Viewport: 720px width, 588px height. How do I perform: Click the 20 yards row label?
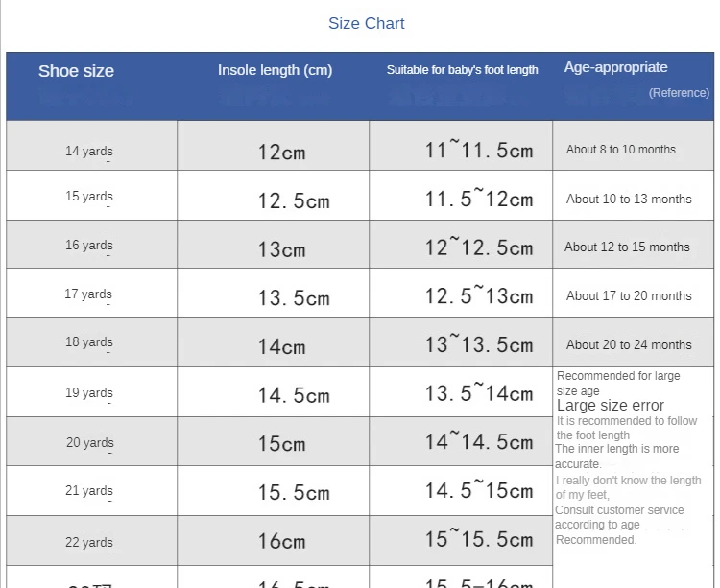click(x=89, y=442)
